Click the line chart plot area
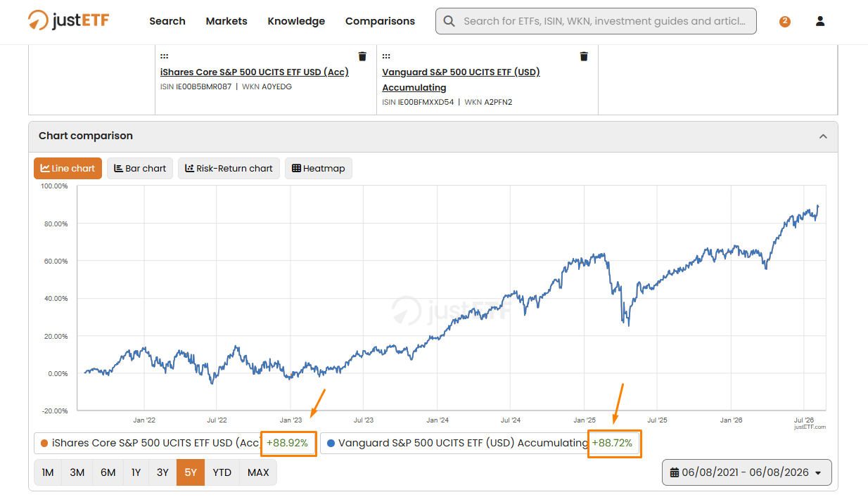The image size is (868, 497). [451, 297]
